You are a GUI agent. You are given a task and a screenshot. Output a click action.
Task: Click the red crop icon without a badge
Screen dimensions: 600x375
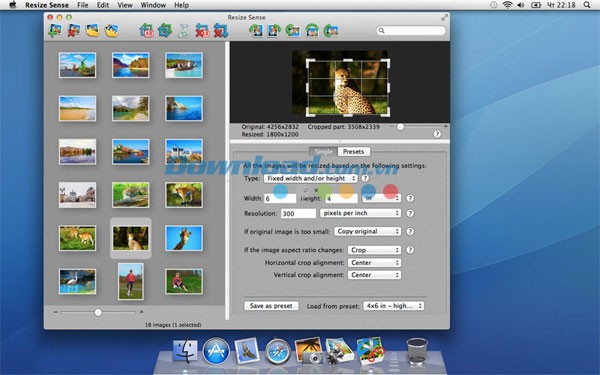point(220,30)
